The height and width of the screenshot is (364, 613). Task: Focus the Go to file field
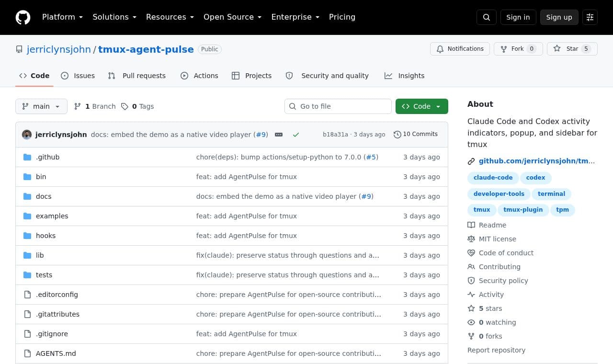coord(338,106)
